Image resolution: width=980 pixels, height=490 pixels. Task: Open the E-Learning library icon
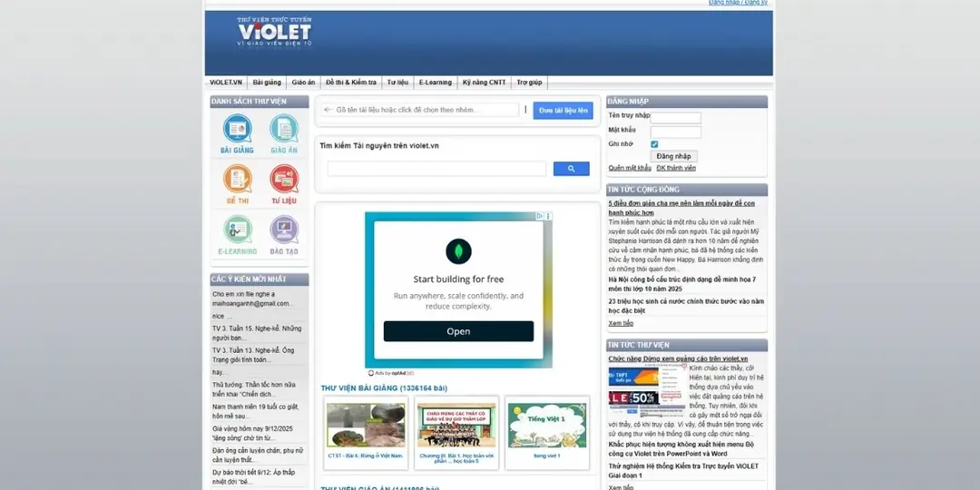pos(238,235)
